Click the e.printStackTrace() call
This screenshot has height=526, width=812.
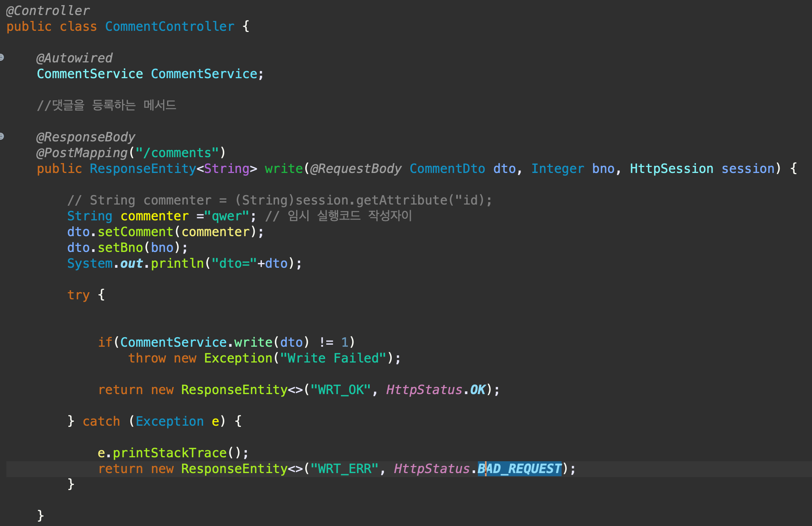pos(173,453)
